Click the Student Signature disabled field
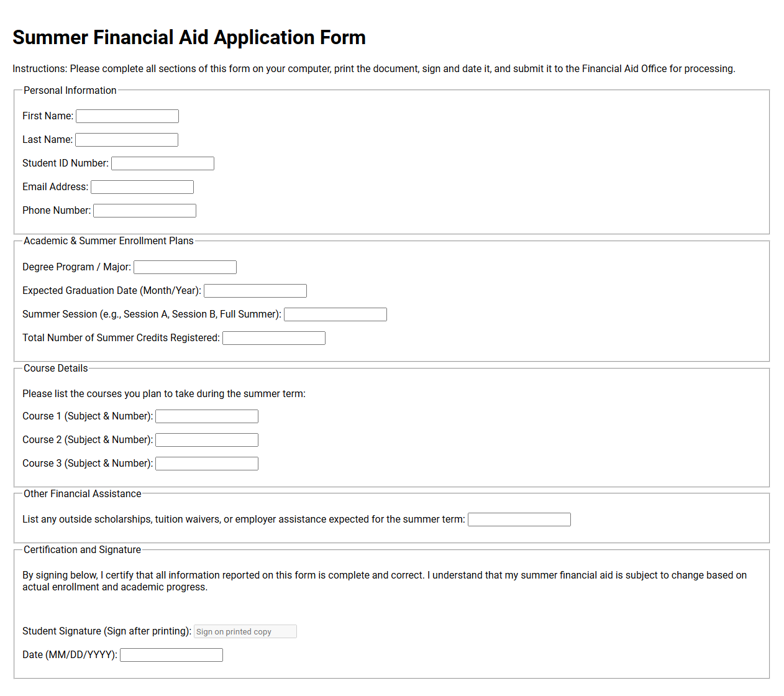Viewport: 784px width, 696px height. tap(245, 631)
